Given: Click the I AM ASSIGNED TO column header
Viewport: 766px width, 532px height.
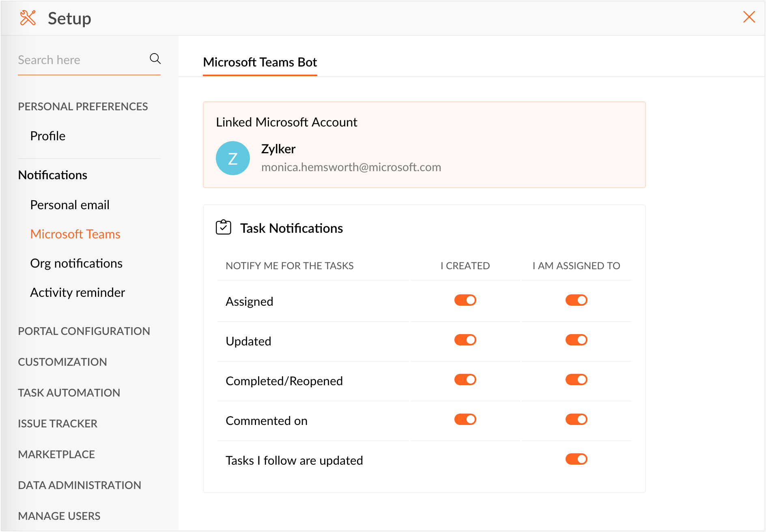Looking at the screenshot, I should coord(576,266).
